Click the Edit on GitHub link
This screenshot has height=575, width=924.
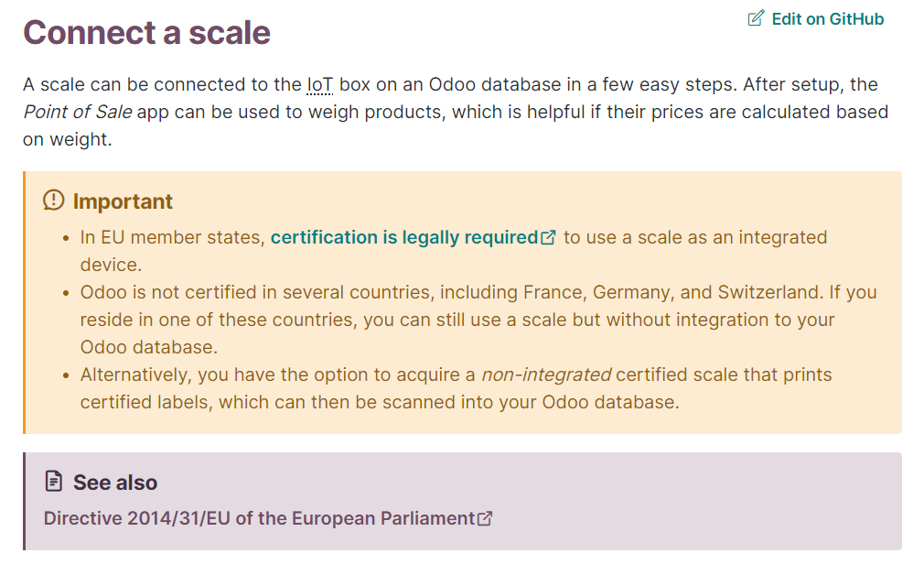[x=815, y=19]
